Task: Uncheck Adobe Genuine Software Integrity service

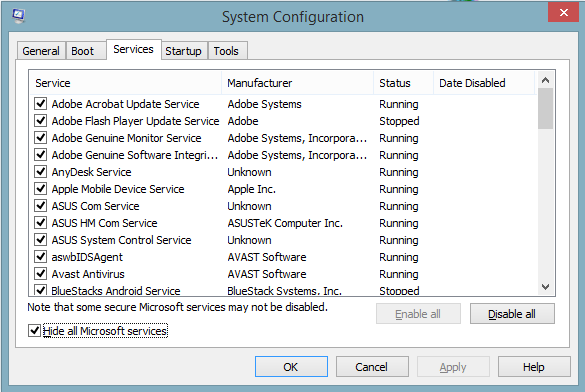Action: [x=40, y=155]
